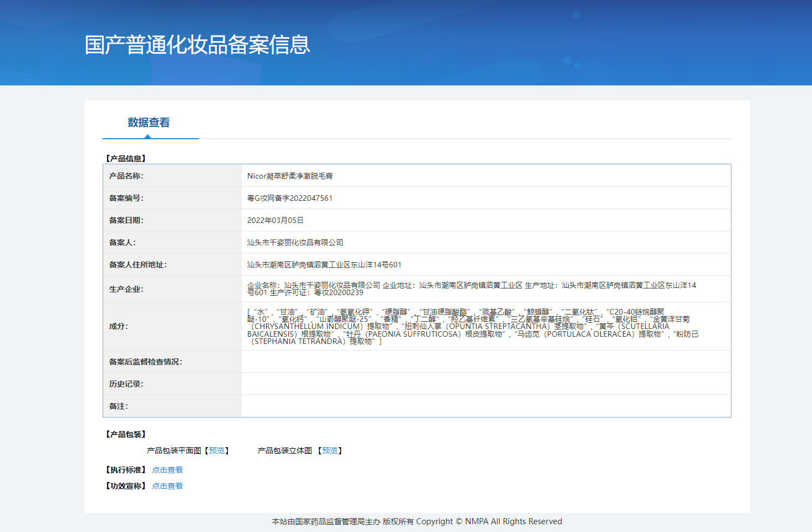Click the 备案人住所地址 row
The image size is (812, 532).
tap(324, 265)
